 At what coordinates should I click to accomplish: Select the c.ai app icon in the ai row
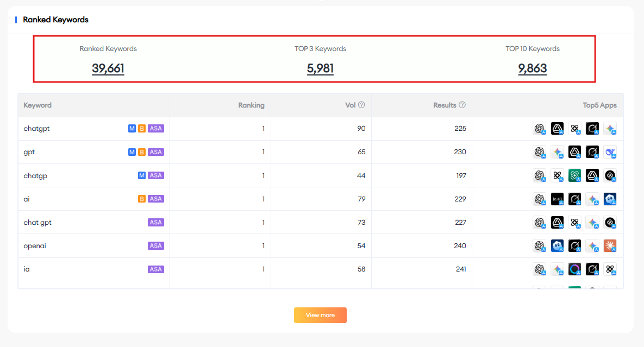tap(557, 199)
